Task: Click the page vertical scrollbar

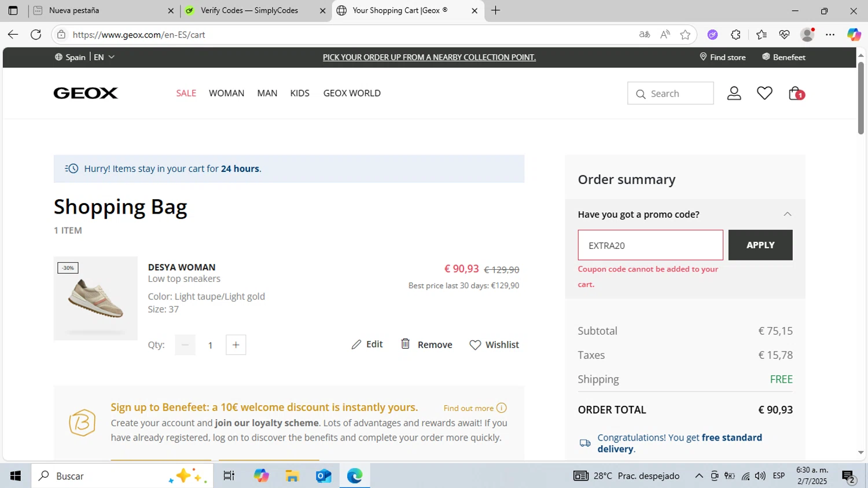Action: (x=860, y=98)
